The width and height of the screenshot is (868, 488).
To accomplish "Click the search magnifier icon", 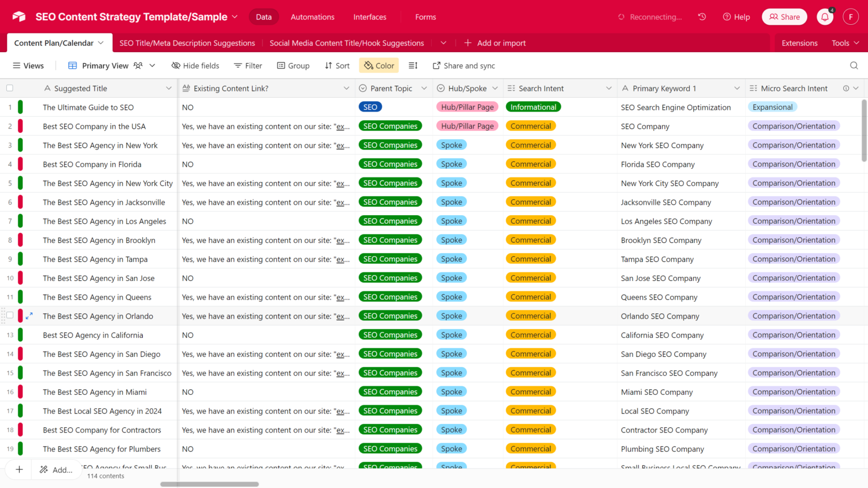I will (x=854, y=66).
